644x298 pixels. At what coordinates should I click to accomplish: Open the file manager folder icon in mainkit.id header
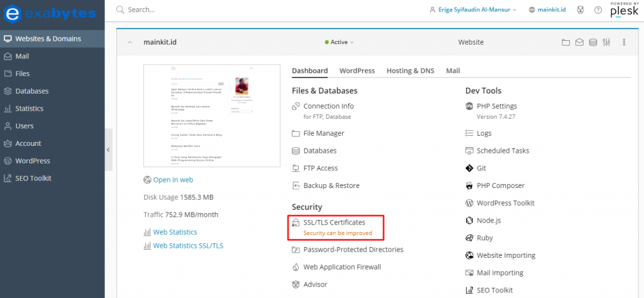(x=565, y=42)
